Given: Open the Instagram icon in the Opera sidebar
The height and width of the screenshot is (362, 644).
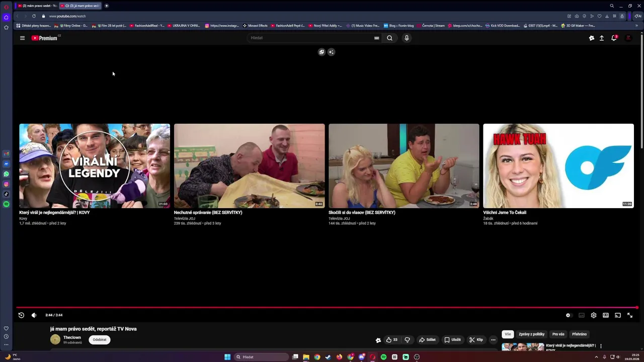Looking at the screenshot, I should click(x=6, y=184).
